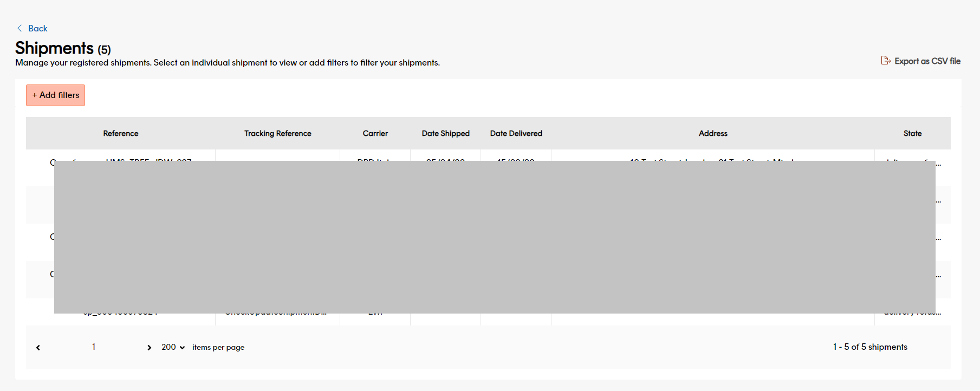Open the 200 items per page dropdown
The height and width of the screenshot is (391, 980).
pyautogui.click(x=173, y=347)
